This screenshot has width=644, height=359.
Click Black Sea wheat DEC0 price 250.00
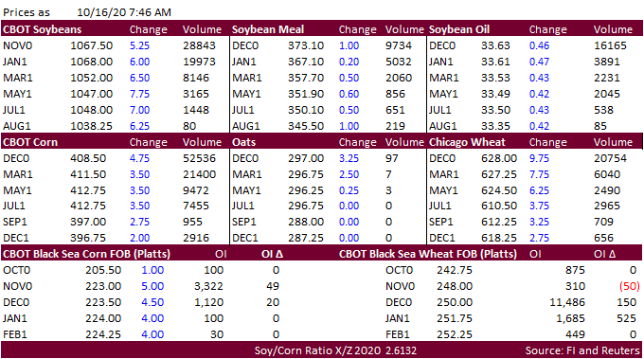tap(455, 302)
